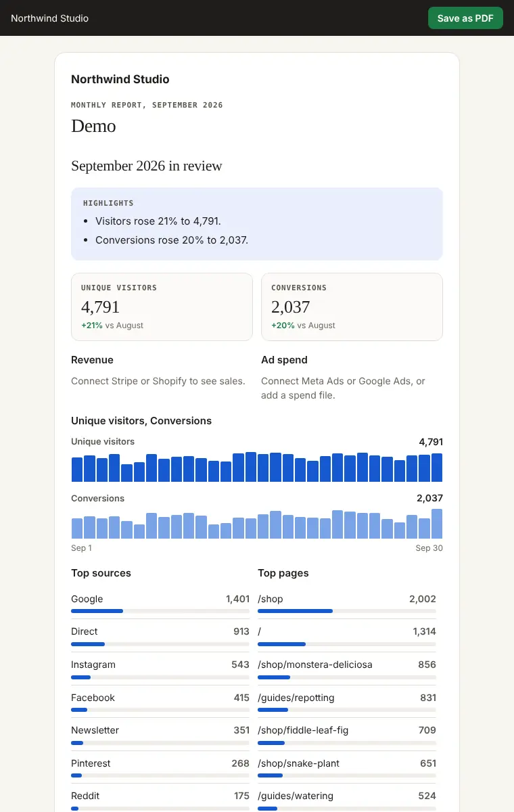Click the Revenue heading

[92, 360]
